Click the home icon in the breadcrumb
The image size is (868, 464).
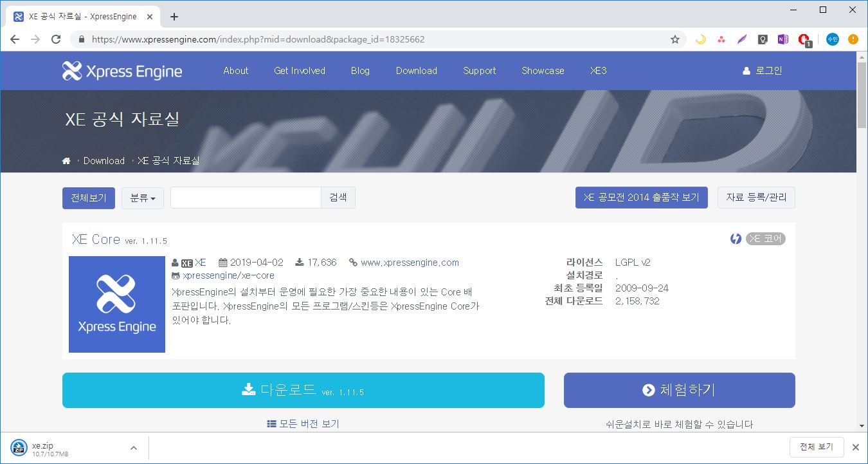point(66,161)
